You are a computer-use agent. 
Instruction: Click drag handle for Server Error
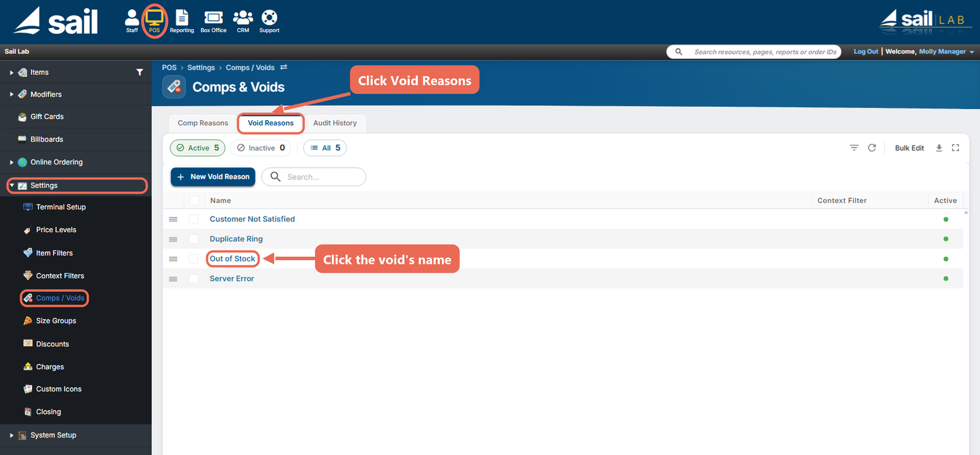click(x=173, y=279)
